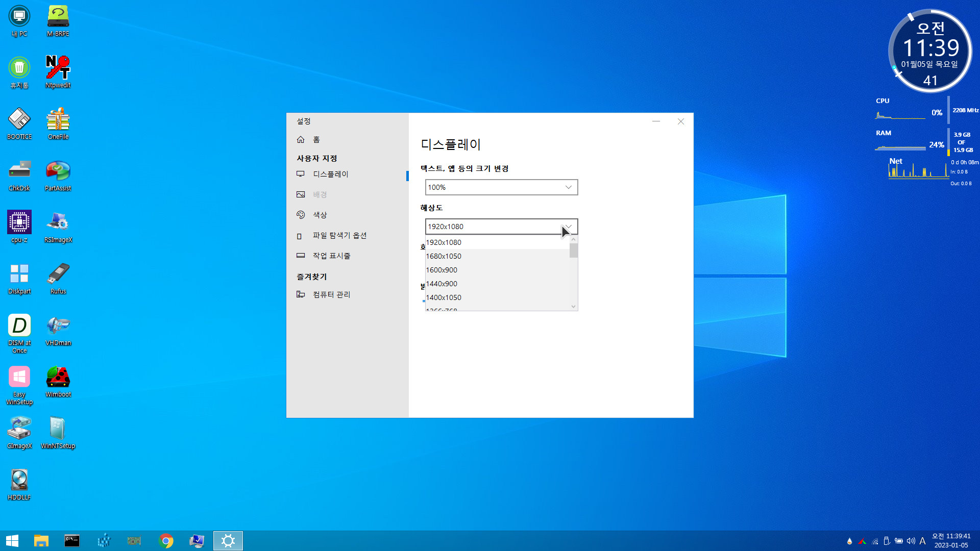Open 파일 탐색기 옵션 in sidebar
Viewport: 980px width, 551px height.
[x=347, y=236]
